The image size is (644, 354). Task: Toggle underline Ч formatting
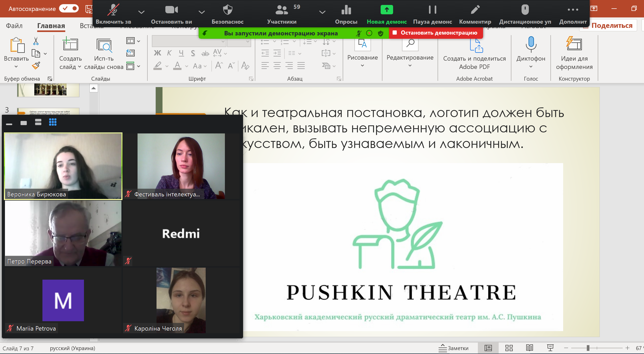click(181, 53)
